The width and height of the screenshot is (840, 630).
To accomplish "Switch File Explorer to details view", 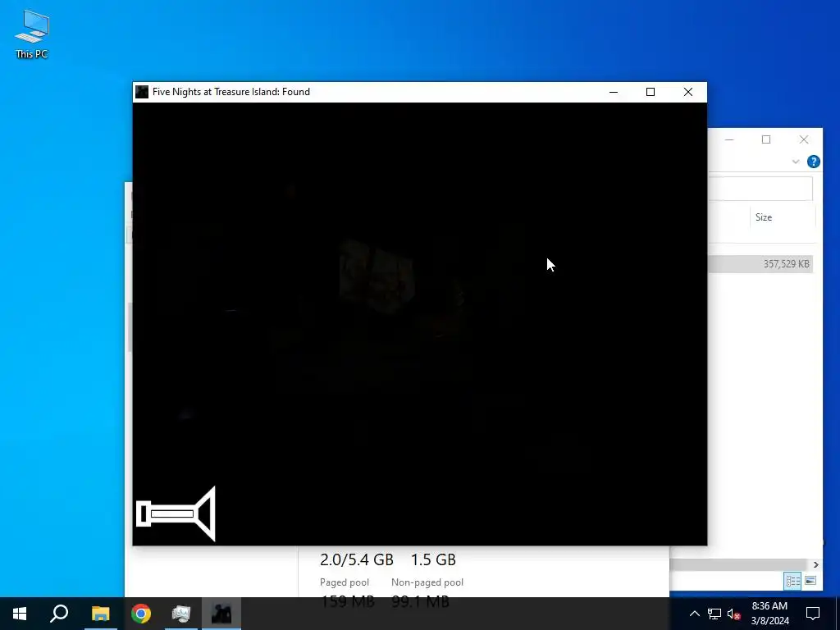I will pos(793,581).
